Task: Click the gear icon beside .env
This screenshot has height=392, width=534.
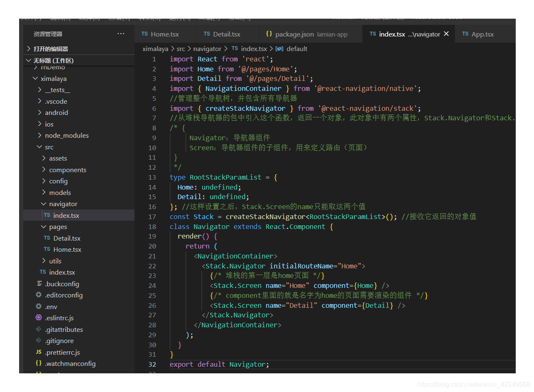Action: point(39,307)
